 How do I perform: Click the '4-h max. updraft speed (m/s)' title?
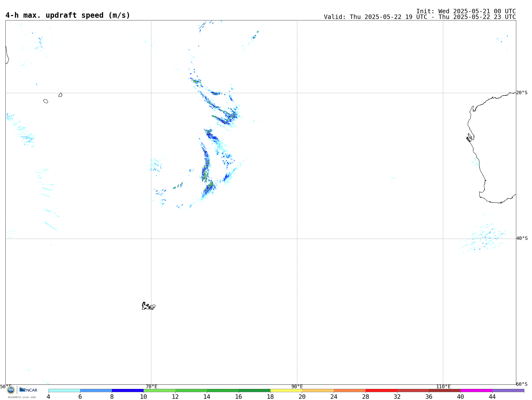tap(68, 15)
